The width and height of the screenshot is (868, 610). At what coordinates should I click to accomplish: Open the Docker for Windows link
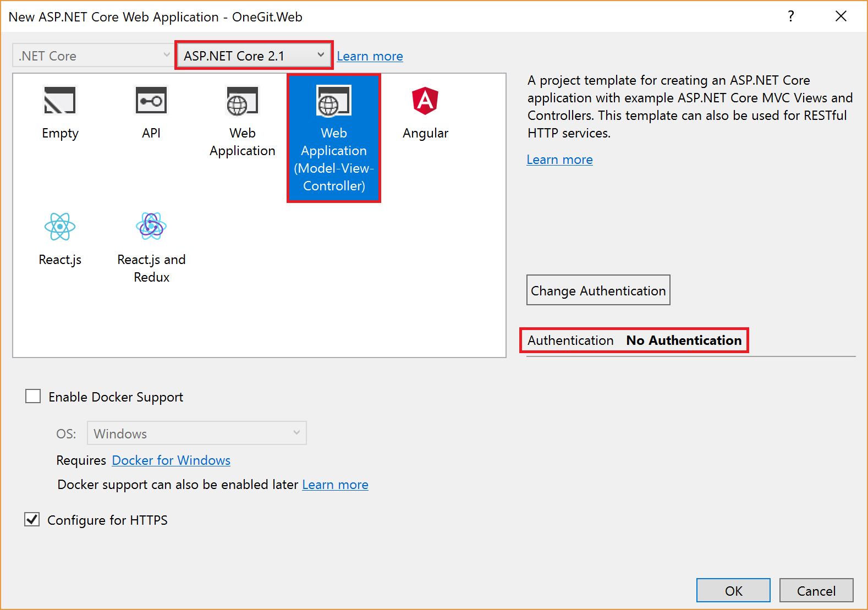click(x=171, y=460)
